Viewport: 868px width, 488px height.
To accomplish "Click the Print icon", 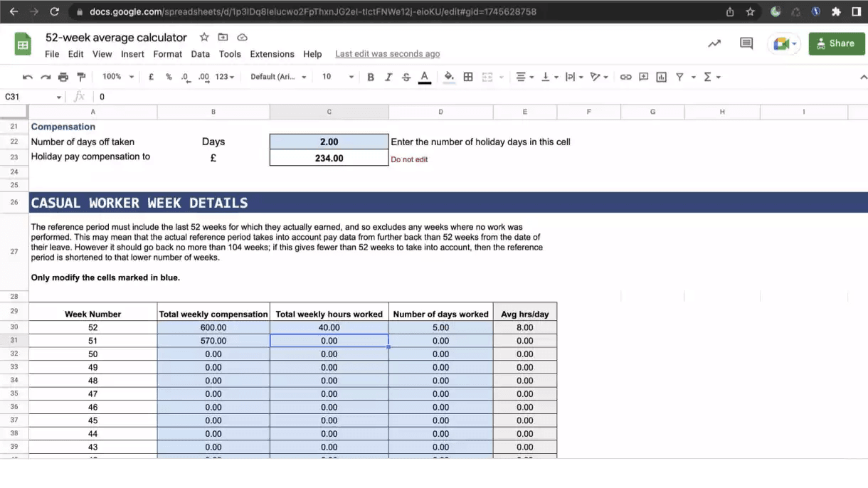I will [x=63, y=77].
